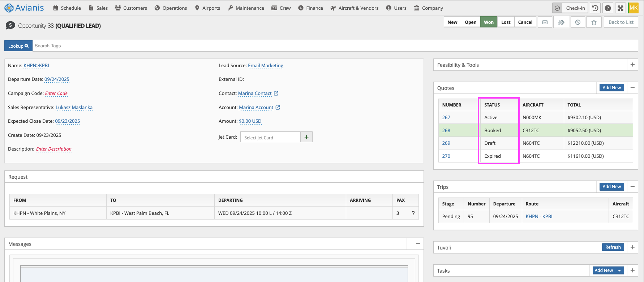Click the star favorite icon
The width and height of the screenshot is (644, 282).
[x=594, y=22]
